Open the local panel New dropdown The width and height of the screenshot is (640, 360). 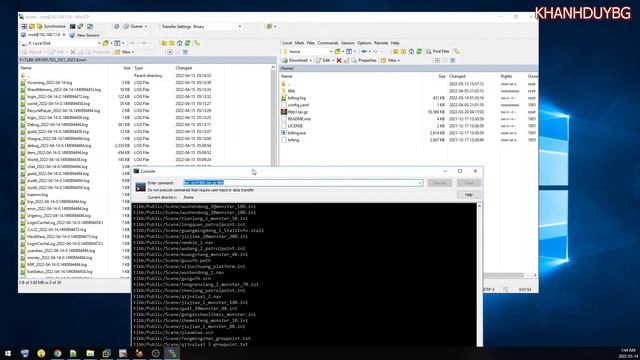click(125, 52)
